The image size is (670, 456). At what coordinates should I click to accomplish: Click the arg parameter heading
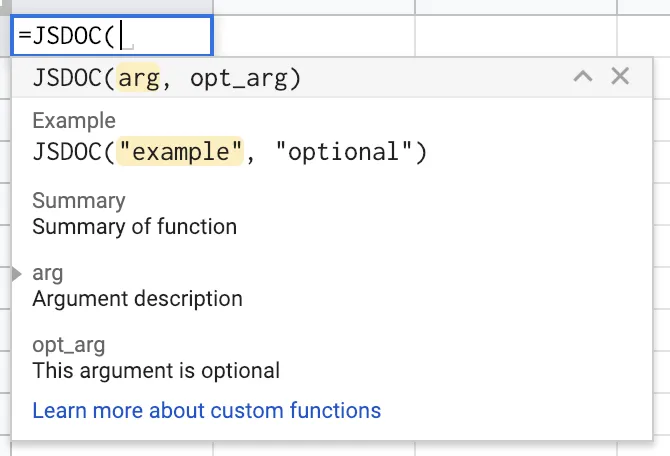48,273
